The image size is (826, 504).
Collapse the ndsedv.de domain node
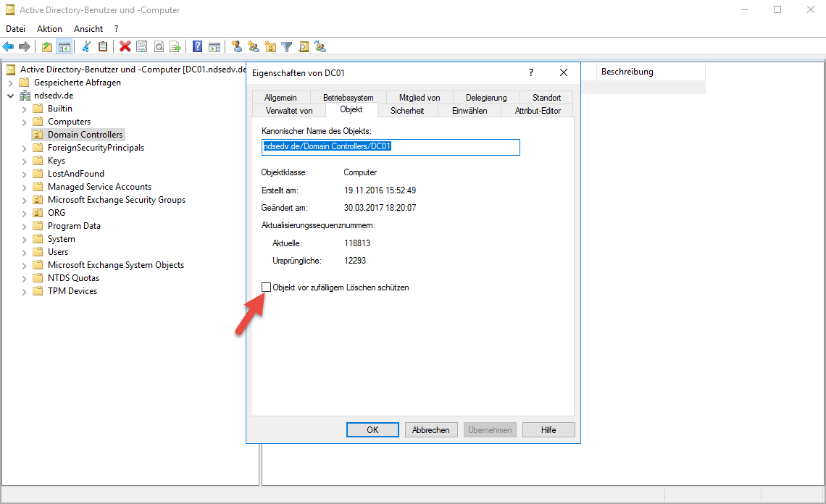coord(11,96)
